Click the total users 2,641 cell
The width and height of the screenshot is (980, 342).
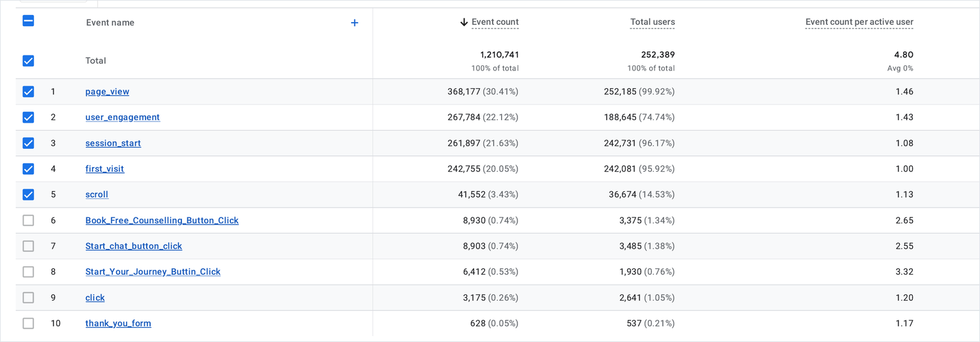tap(630, 298)
